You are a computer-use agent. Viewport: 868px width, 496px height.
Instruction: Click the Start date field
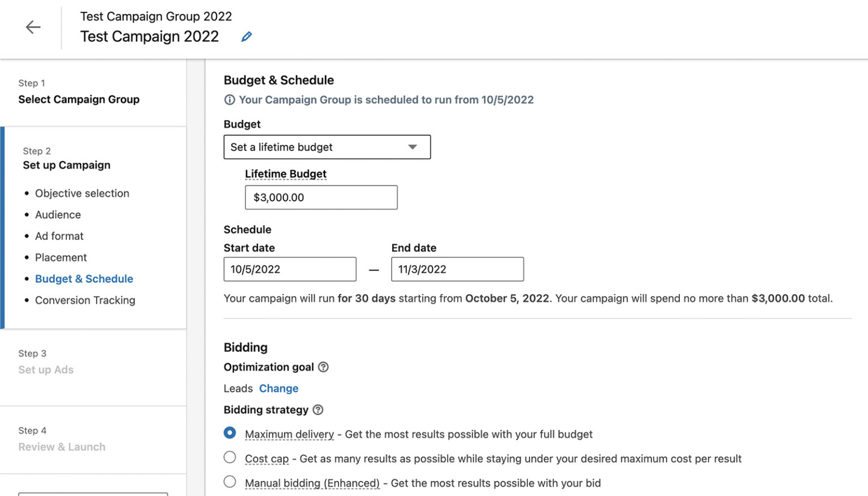289,269
